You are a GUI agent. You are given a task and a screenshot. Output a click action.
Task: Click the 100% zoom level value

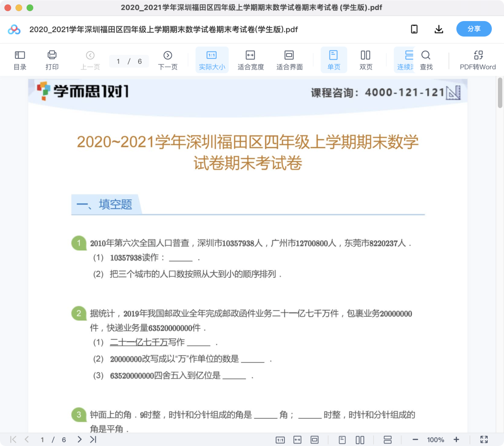click(435, 440)
